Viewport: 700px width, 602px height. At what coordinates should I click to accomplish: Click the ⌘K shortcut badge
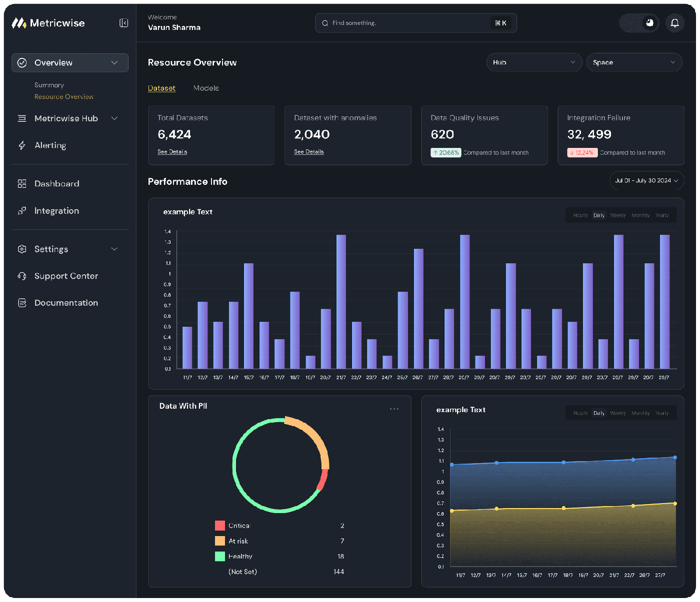(x=500, y=23)
